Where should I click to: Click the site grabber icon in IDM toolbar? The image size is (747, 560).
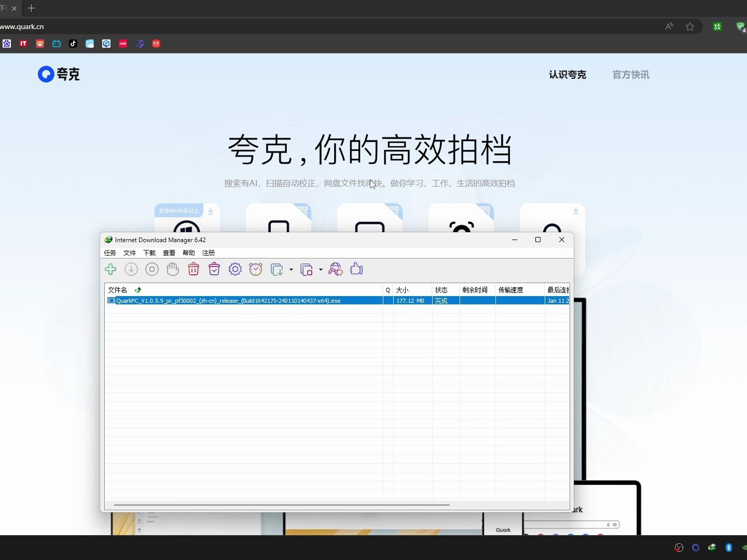pos(336,269)
